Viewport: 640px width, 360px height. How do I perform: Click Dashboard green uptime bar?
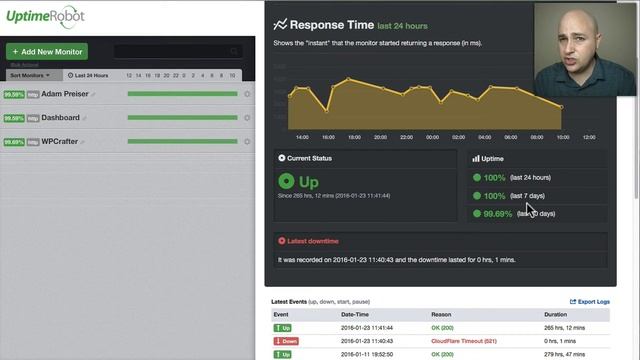pos(182,118)
